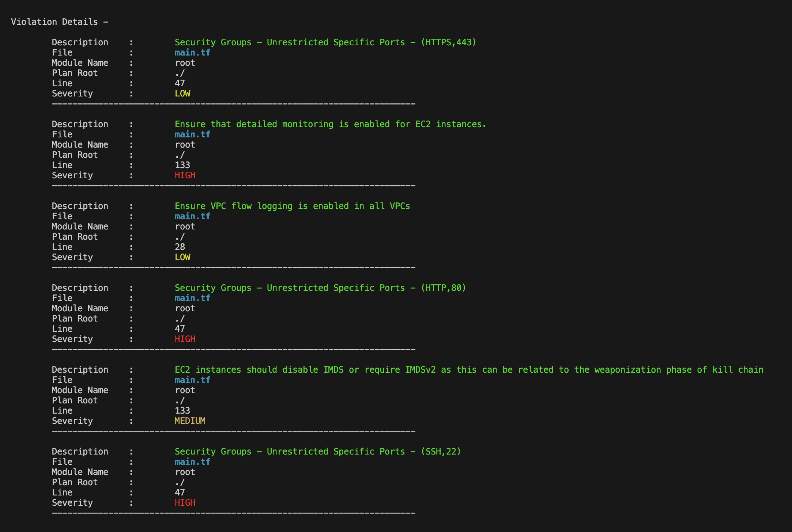792x532 pixels.
Task: Click line number 133 of IMDSv2 violation
Action: pos(182,411)
